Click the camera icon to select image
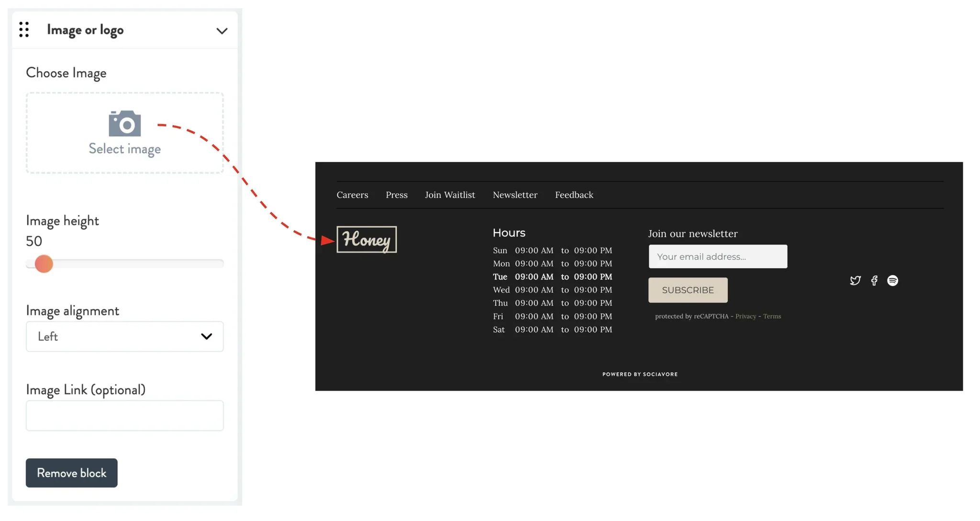The height and width of the screenshot is (521, 980). tap(125, 124)
